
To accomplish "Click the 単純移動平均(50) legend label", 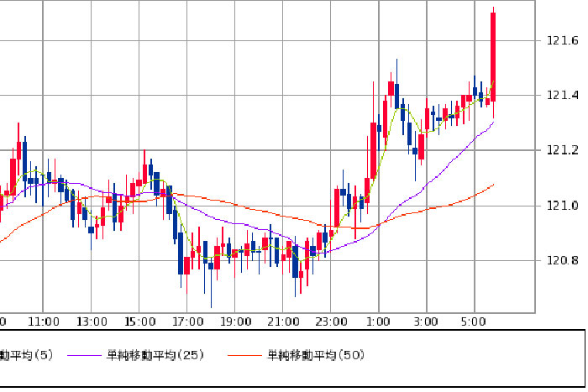I will coord(316,355).
